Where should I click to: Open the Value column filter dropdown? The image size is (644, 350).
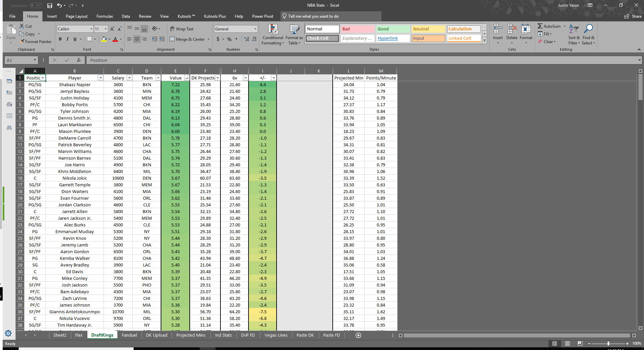(186, 78)
